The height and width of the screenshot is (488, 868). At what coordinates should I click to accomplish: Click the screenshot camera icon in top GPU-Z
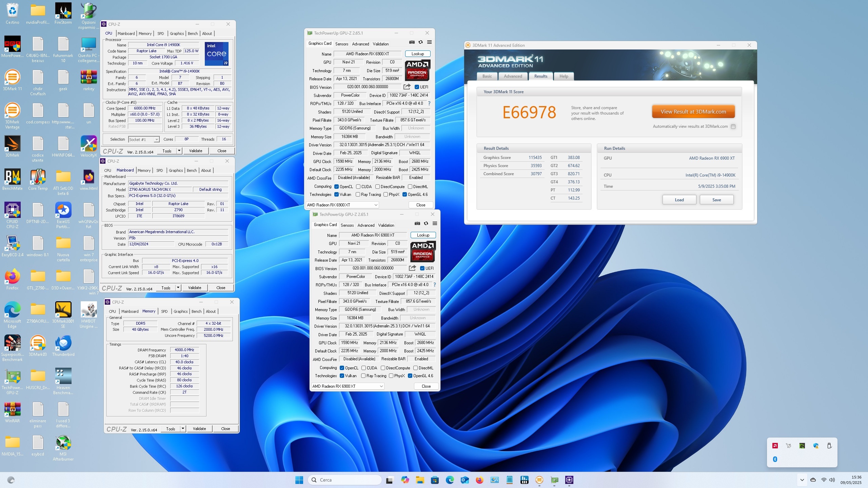[x=412, y=42]
